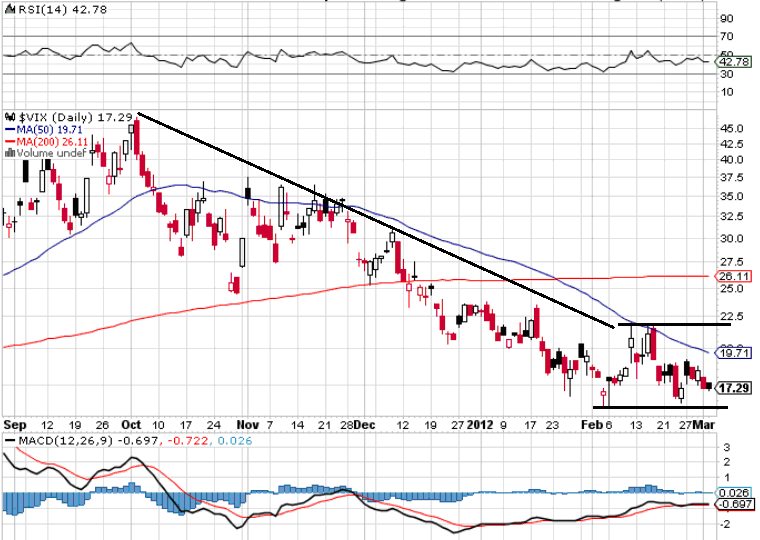This screenshot has width=760, height=540.
Task: Click the Mar month label on date axis
Action: (704, 425)
